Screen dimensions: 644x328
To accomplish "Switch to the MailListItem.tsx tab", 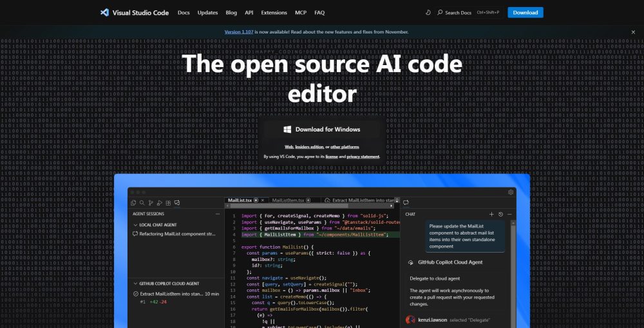I will [x=287, y=200].
